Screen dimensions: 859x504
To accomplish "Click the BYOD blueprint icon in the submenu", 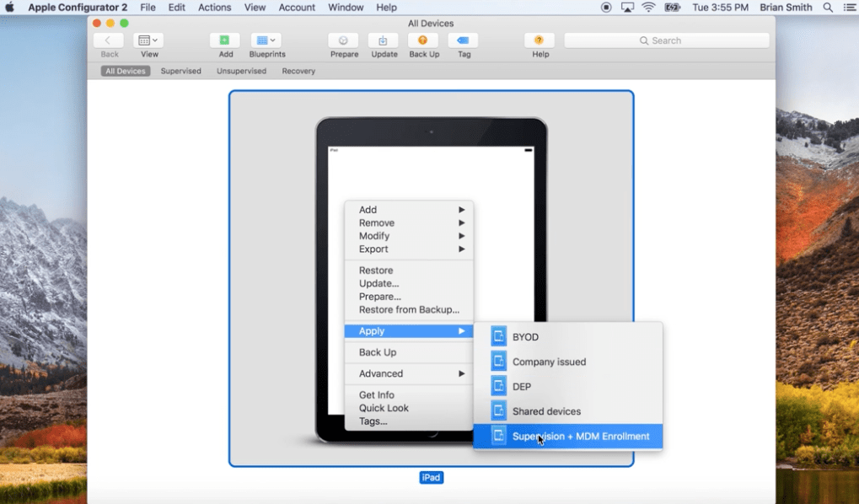I will coord(499,335).
